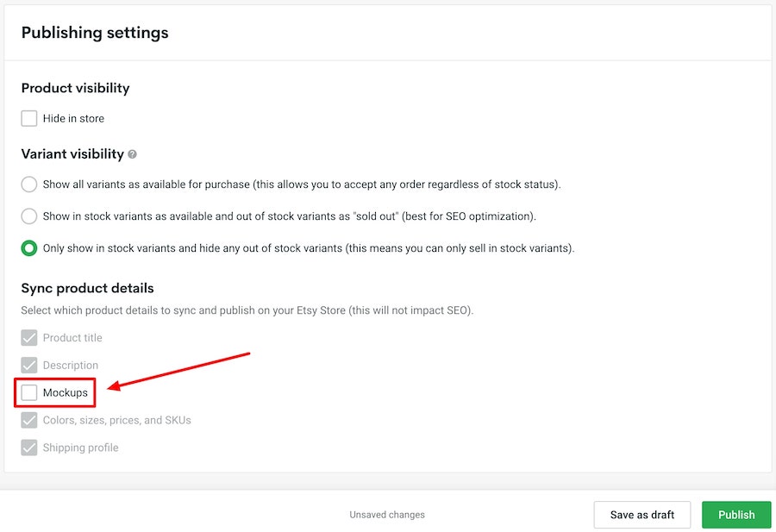Toggle the Shipping profile checkbox
The height and width of the screenshot is (532, 776).
click(x=29, y=448)
